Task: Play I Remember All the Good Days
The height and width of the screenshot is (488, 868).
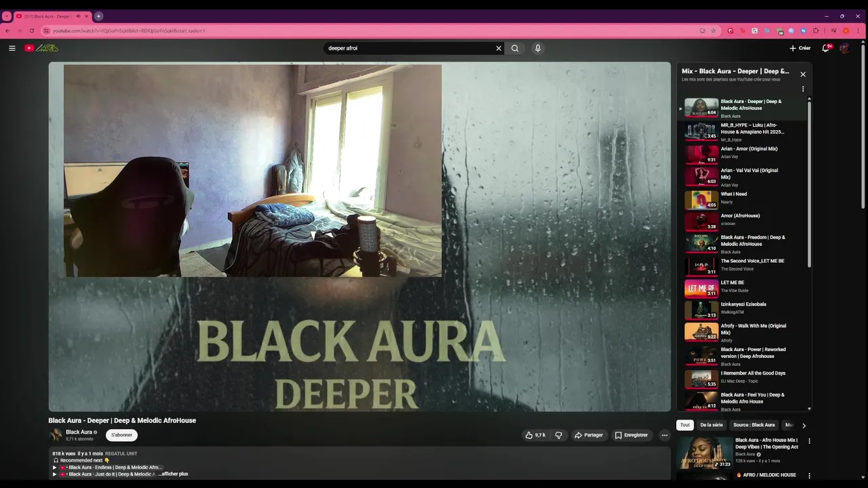Action: (x=744, y=378)
